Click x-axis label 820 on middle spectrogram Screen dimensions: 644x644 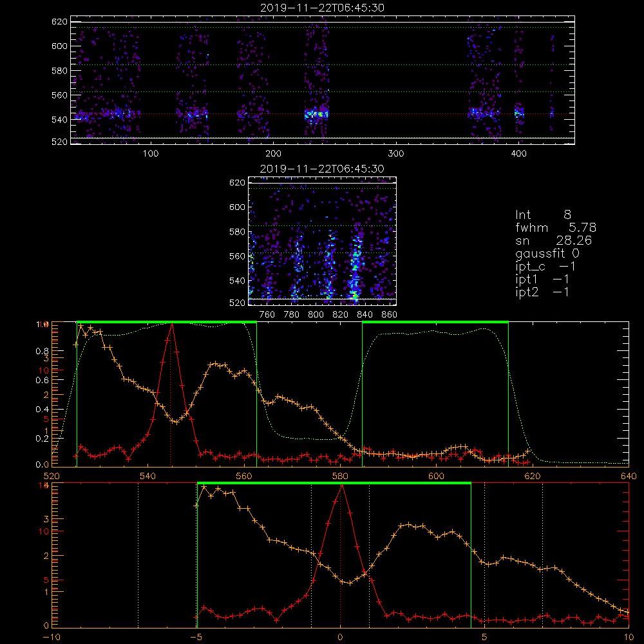point(341,315)
